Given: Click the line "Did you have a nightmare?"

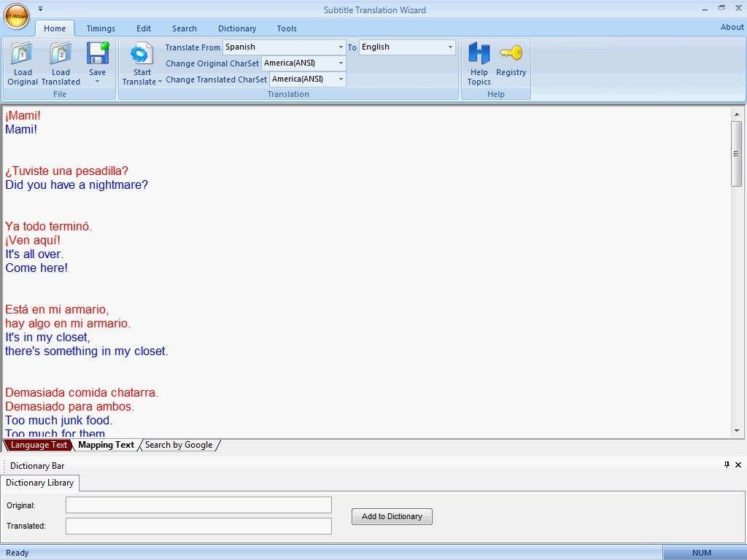Looking at the screenshot, I should coord(77,184).
